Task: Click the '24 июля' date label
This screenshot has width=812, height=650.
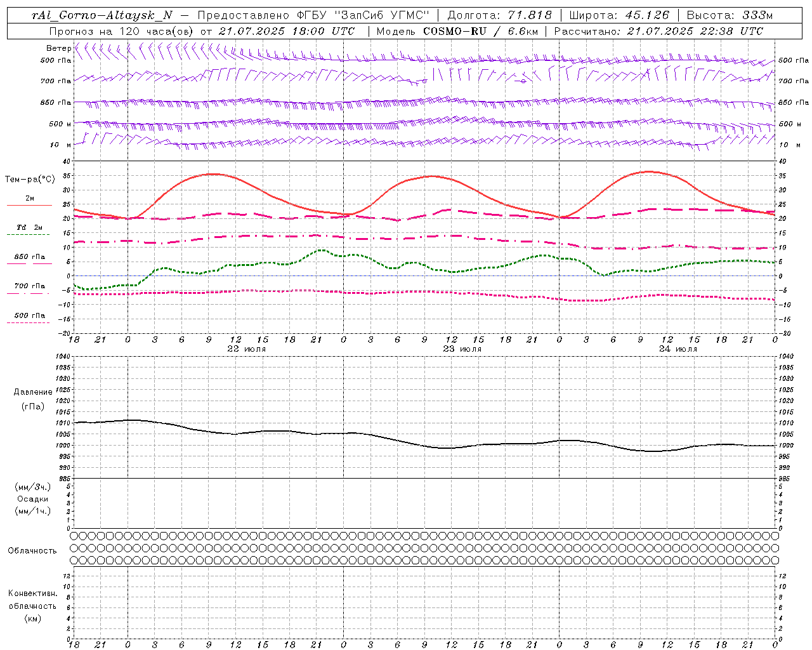Action: [x=678, y=349]
